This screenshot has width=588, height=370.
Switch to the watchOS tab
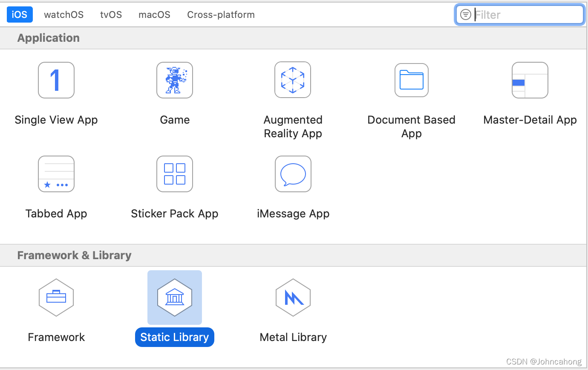[x=63, y=14]
